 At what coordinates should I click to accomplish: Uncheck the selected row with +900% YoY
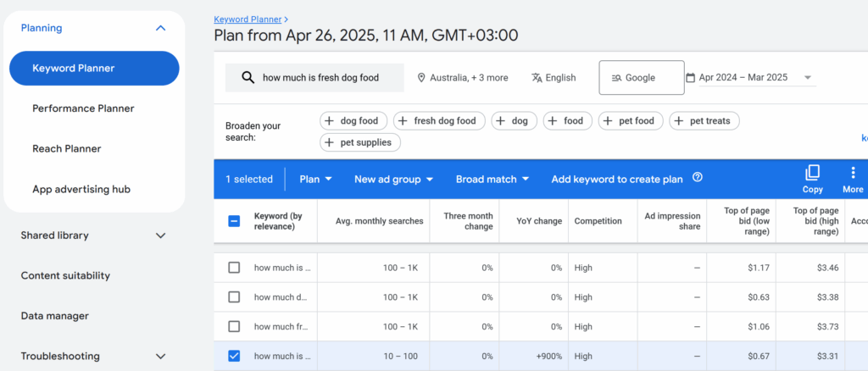234,356
